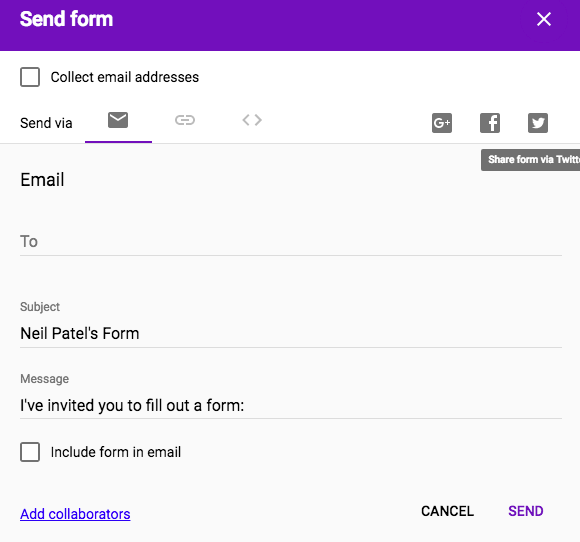This screenshot has width=580, height=542.
Task: Click the small Subject field label
Action: click(x=40, y=307)
